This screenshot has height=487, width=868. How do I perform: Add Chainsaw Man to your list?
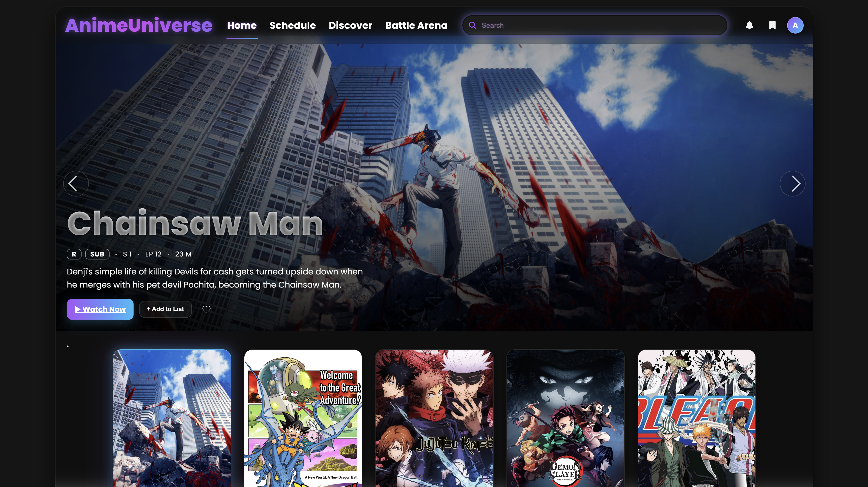click(x=165, y=309)
